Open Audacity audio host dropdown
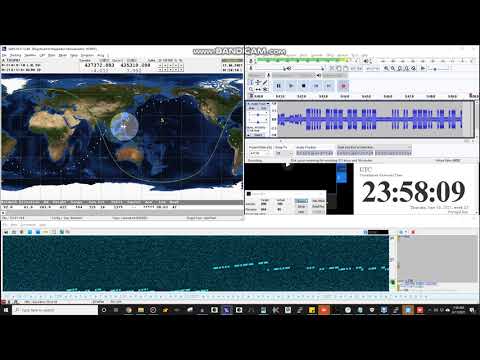 257,76
